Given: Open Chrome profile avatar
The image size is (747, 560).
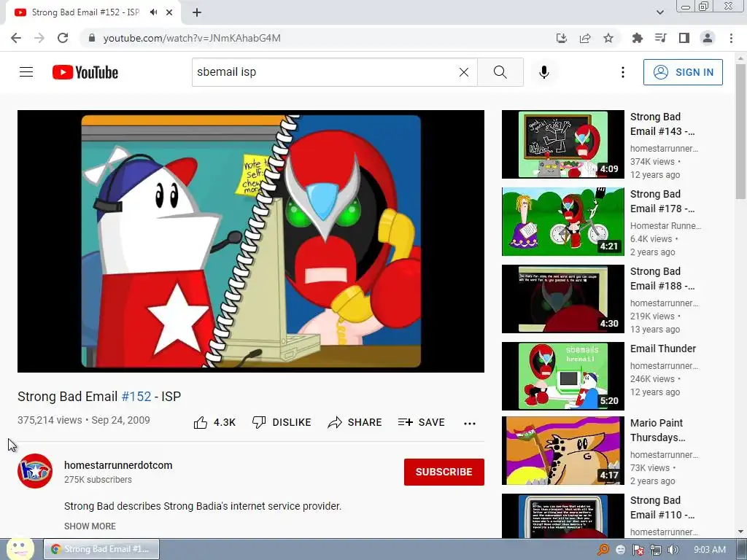Looking at the screenshot, I should point(708,38).
